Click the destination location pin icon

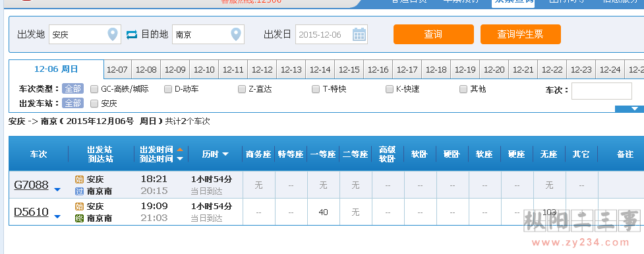[x=236, y=34]
